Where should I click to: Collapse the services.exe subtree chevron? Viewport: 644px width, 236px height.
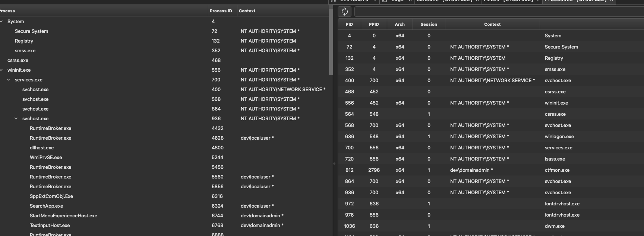point(9,80)
